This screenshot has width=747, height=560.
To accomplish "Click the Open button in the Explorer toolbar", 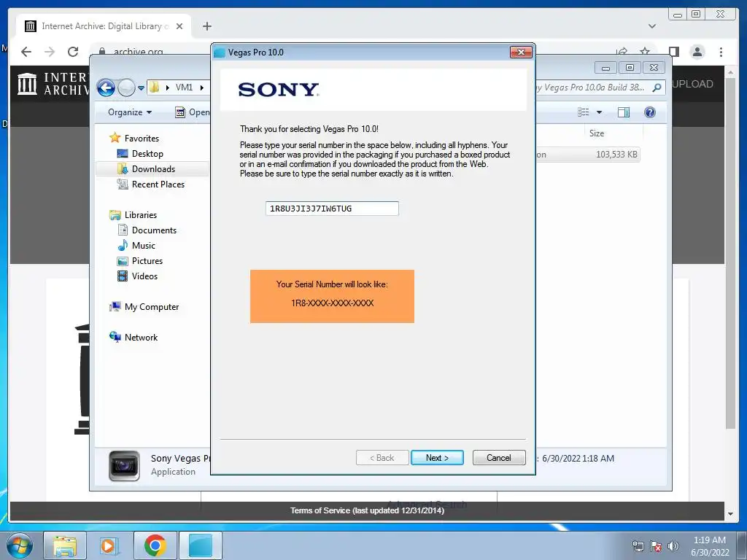I will 193,112.
